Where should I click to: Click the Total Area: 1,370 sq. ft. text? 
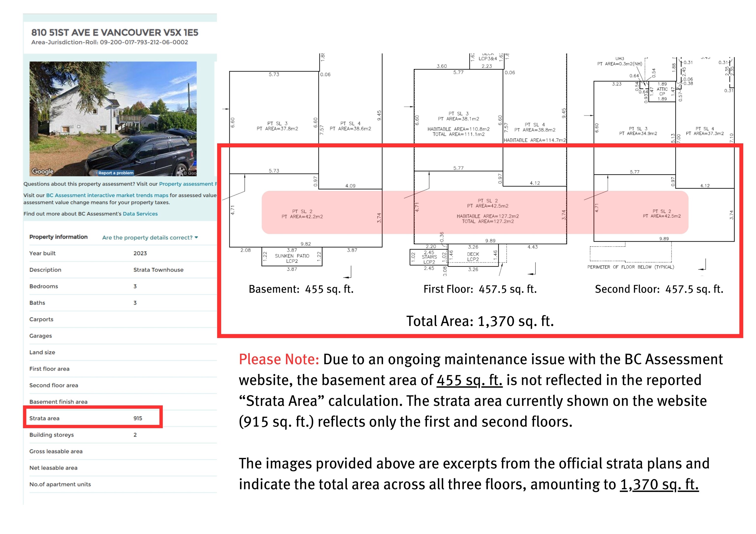(x=480, y=321)
